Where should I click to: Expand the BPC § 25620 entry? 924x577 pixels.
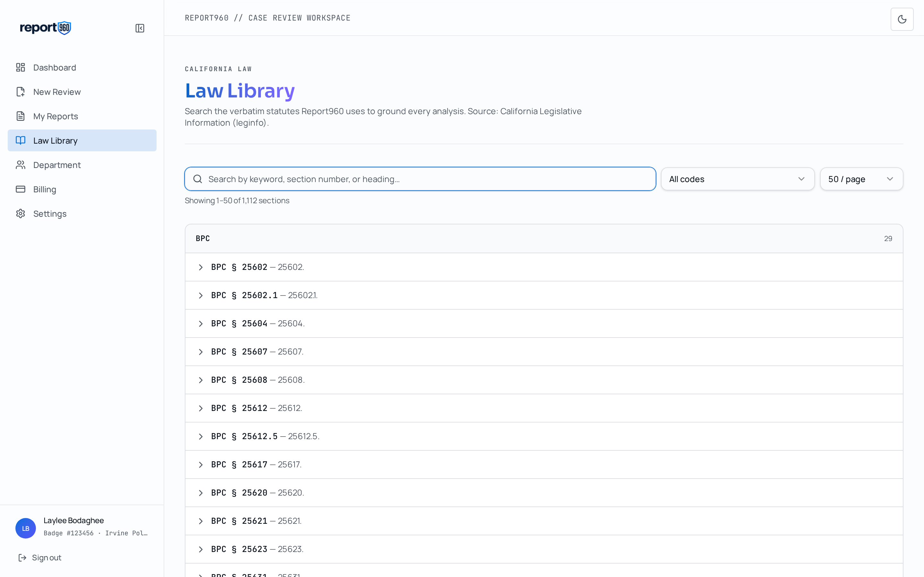click(544, 493)
